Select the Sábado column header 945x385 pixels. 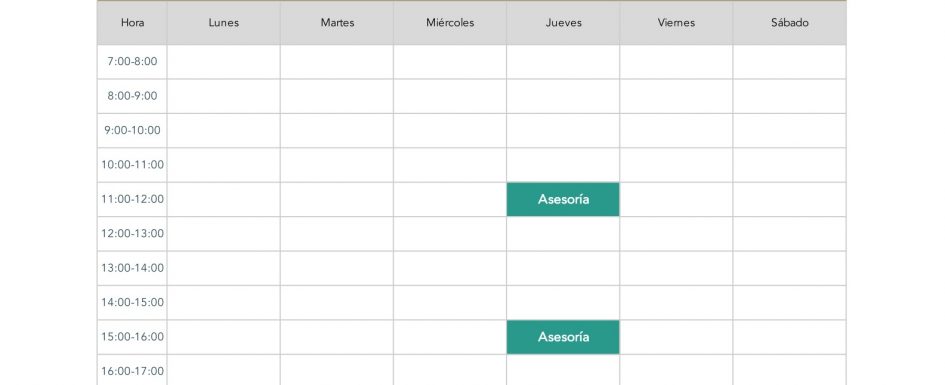790,23
